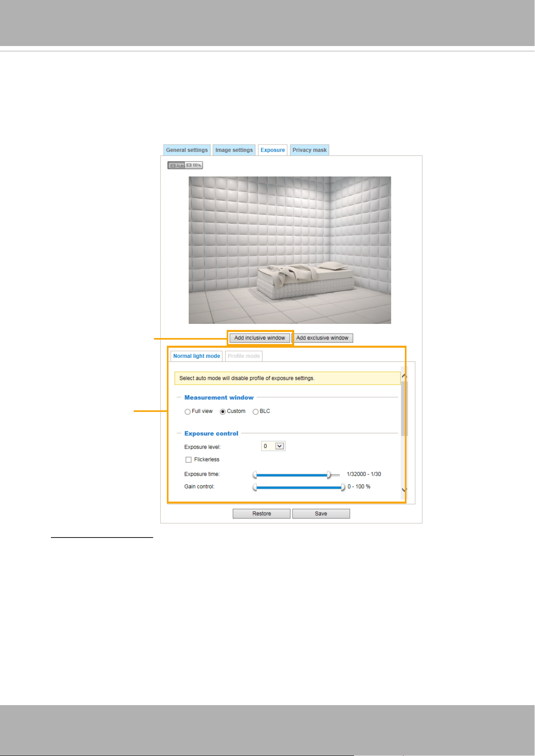Switch to the Image settings tab

(234, 150)
